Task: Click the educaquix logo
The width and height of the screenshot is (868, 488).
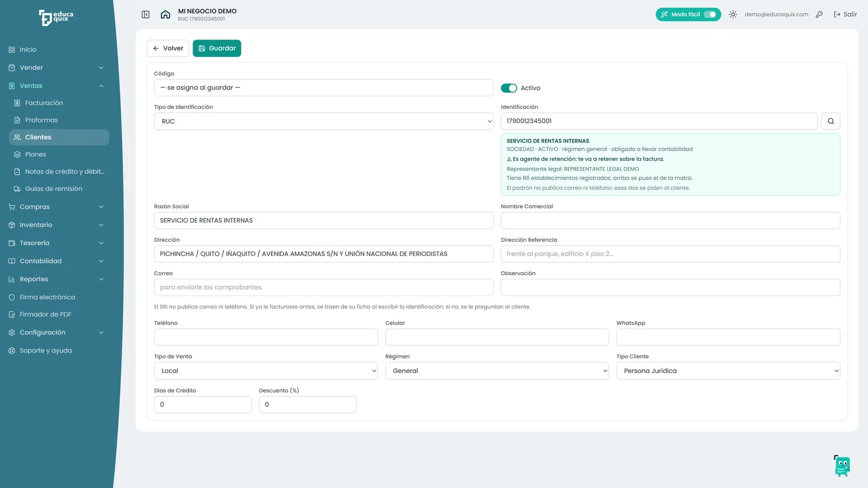Action: click(x=56, y=17)
